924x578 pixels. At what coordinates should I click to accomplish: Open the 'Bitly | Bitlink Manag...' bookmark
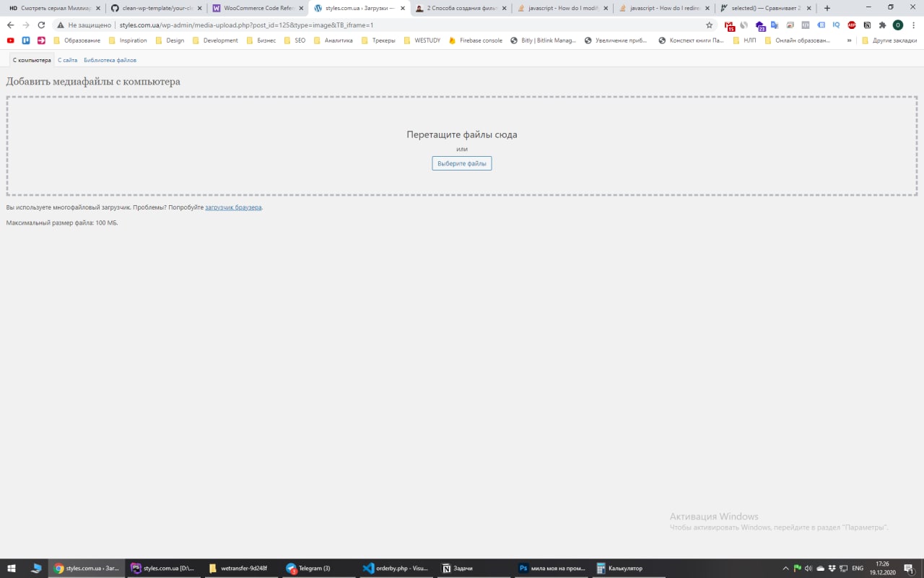click(544, 40)
